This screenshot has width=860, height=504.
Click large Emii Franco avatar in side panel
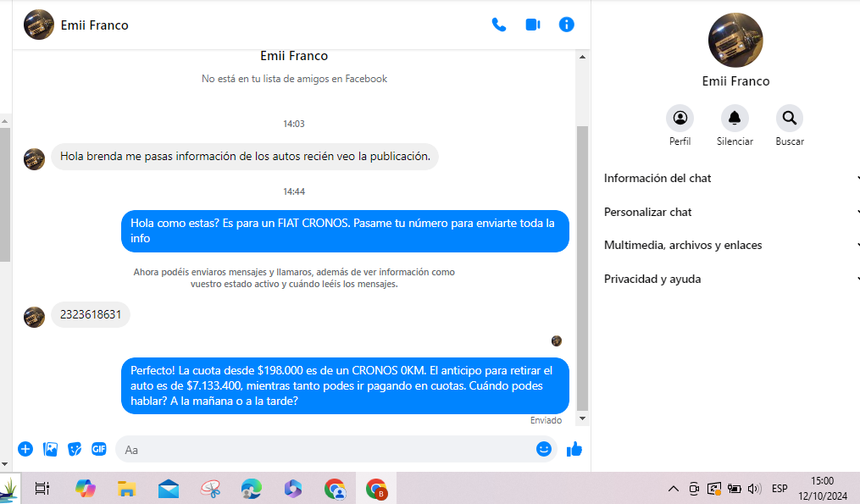(735, 40)
